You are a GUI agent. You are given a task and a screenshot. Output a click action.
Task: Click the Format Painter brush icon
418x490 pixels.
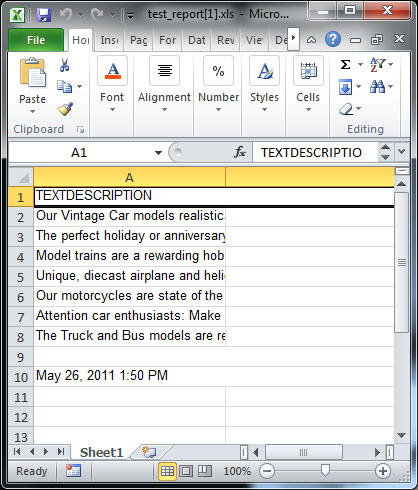point(65,109)
